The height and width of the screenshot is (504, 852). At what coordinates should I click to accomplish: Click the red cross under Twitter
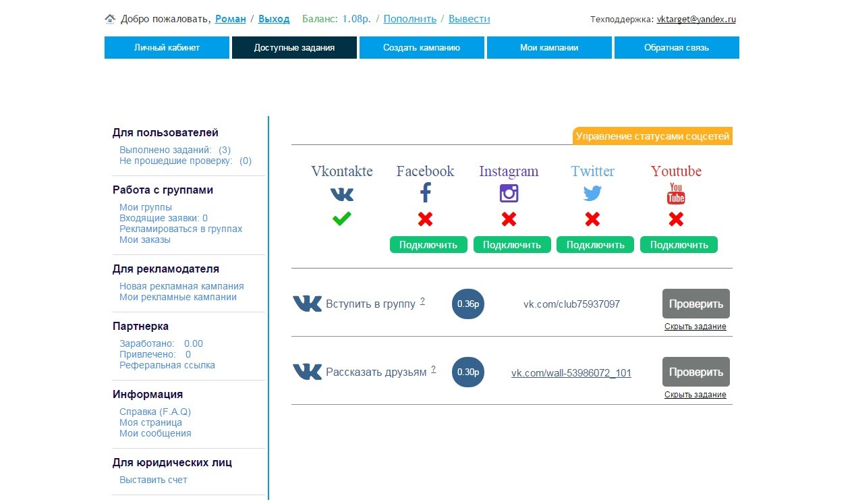pos(592,219)
